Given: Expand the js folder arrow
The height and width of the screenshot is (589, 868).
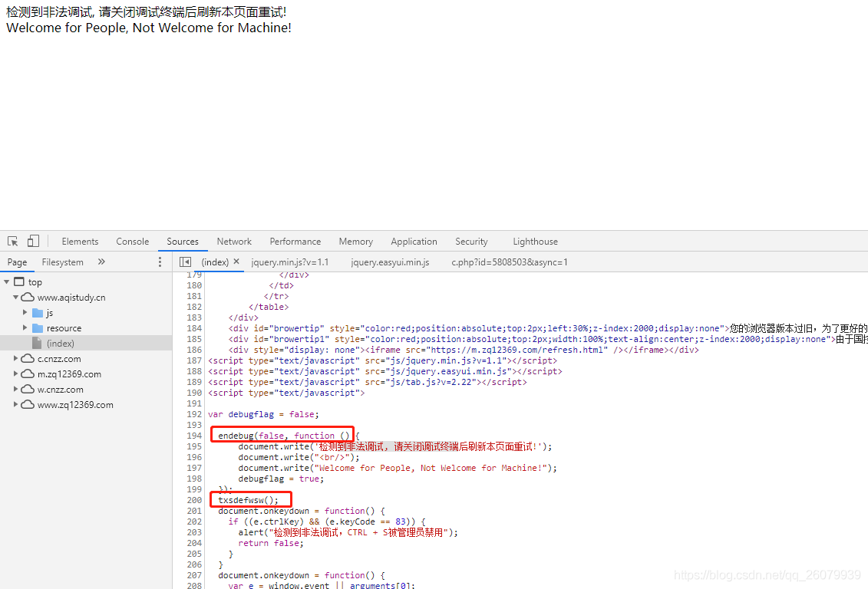Looking at the screenshot, I should pos(25,312).
